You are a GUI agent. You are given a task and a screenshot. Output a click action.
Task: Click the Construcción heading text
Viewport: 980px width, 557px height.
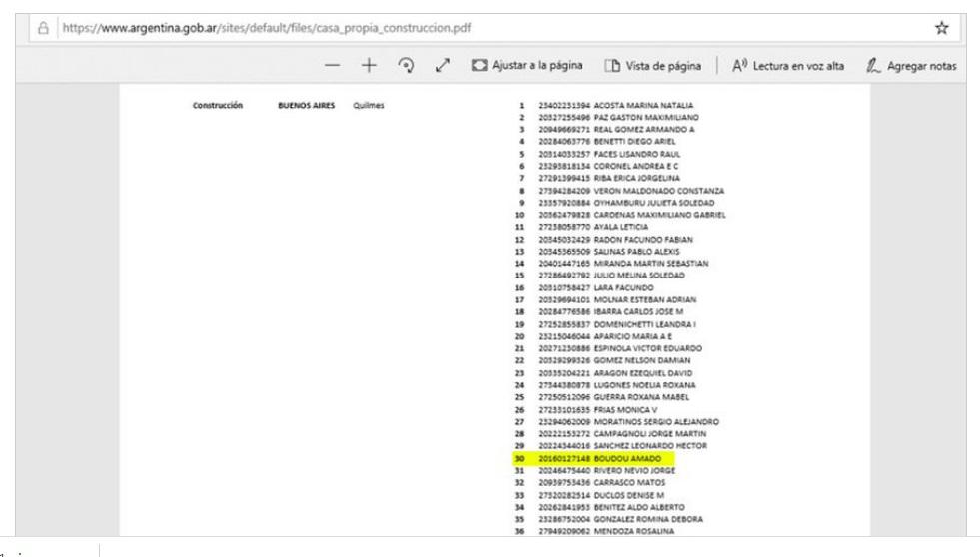[x=218, y=106]
